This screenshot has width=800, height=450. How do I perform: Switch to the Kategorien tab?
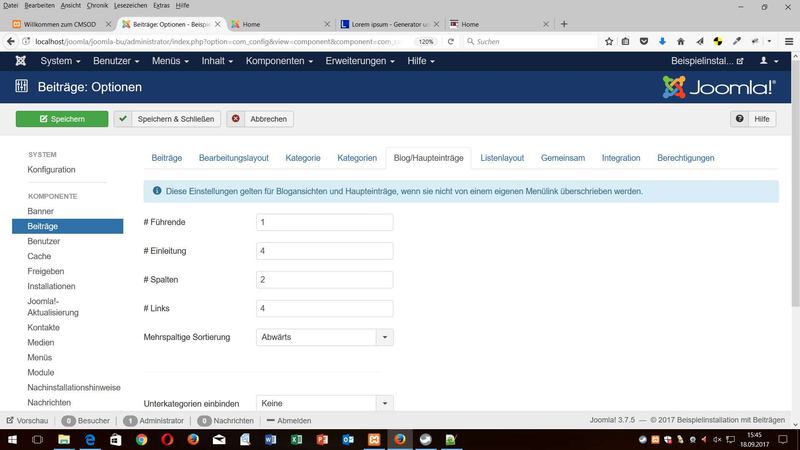357,158
